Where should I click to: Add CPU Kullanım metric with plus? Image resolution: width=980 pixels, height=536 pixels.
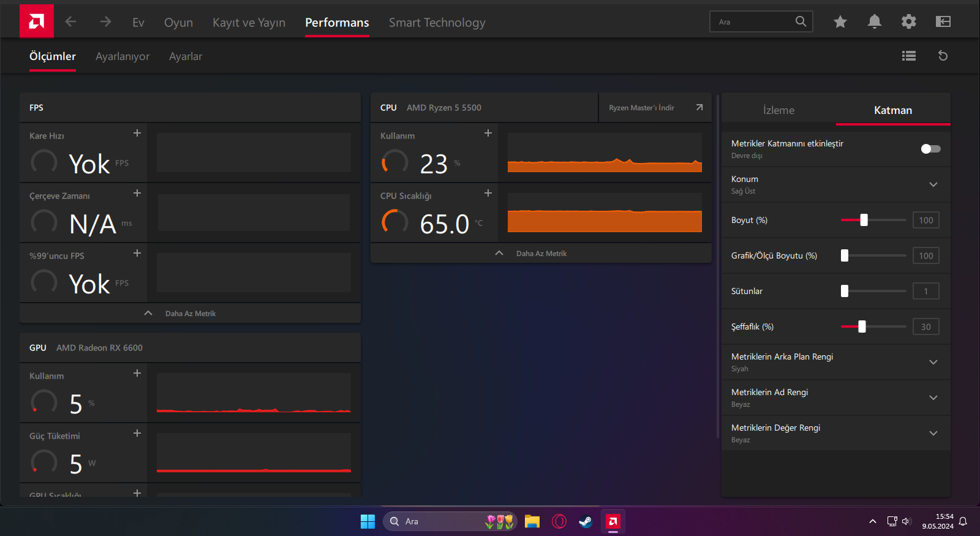[488, 133]
